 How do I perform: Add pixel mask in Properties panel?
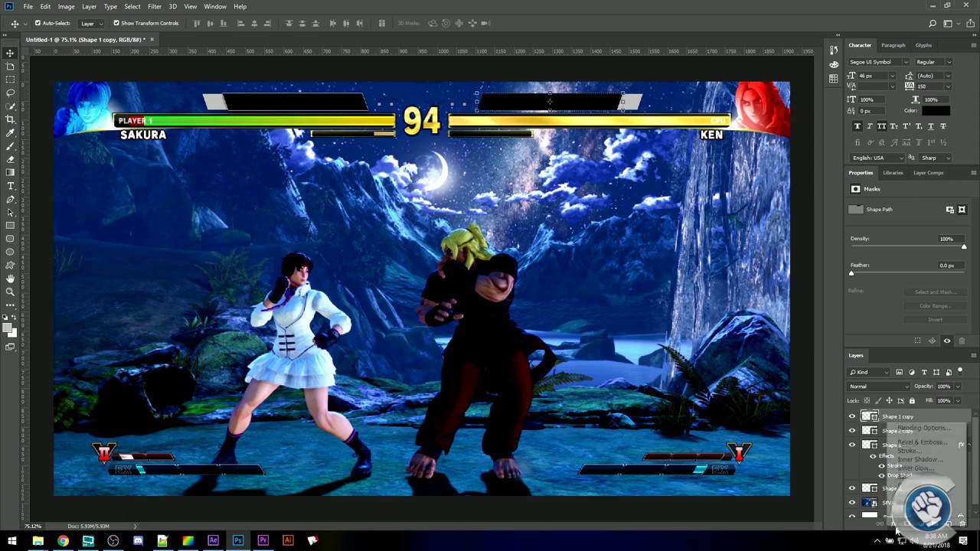[950, 209]
